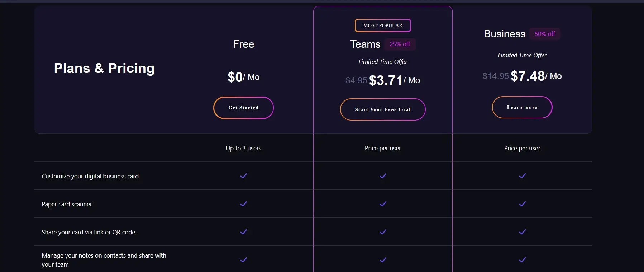Select the 25% off Teams tag
The width and height of the screenshot is (644, 272).
(400, 44)
